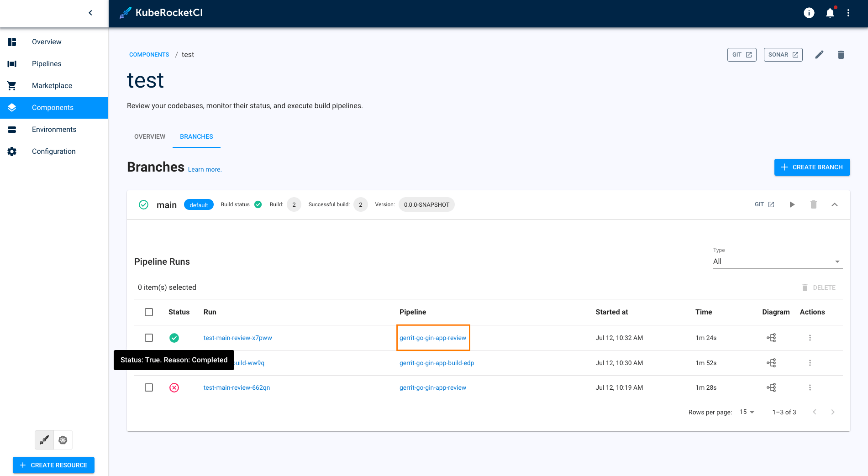Open Environments in the sidebar

(x=54, y=130)
